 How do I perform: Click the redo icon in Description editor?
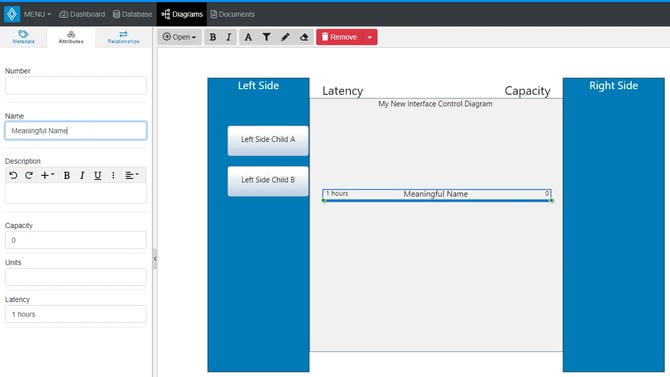[x=29, y=175]
